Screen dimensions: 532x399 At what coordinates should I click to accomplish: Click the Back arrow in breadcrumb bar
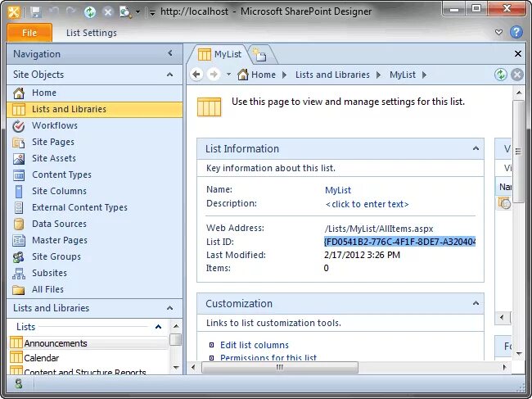point(196,75)
